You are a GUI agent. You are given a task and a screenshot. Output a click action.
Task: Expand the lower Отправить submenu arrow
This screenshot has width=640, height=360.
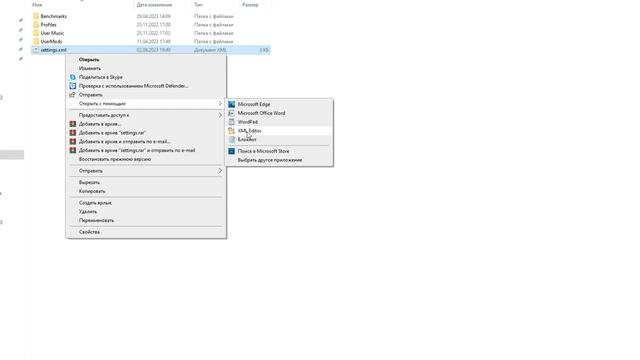[x=220, y=171]
